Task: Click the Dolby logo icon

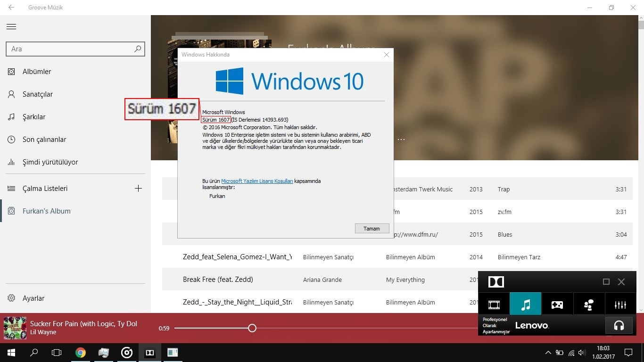Action: point(496,282)
